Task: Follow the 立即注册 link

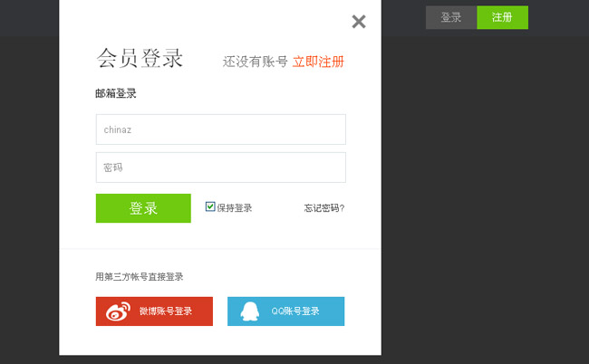Action: click(318, 62)
